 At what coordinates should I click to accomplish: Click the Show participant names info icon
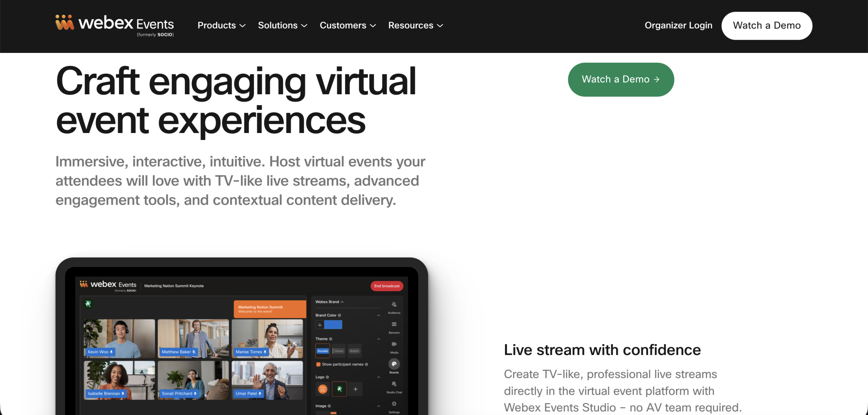pyautogui.click(x=367, y=364)
